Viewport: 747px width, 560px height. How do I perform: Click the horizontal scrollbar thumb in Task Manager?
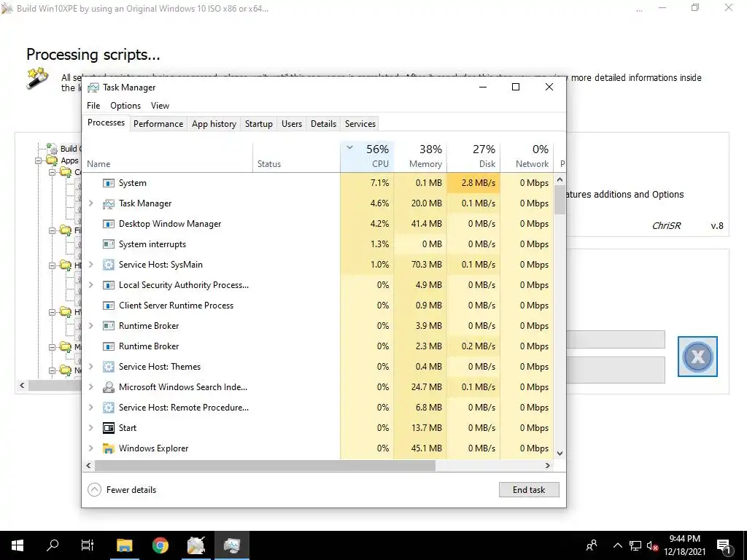pyautogui.click(x=265, y=465)
